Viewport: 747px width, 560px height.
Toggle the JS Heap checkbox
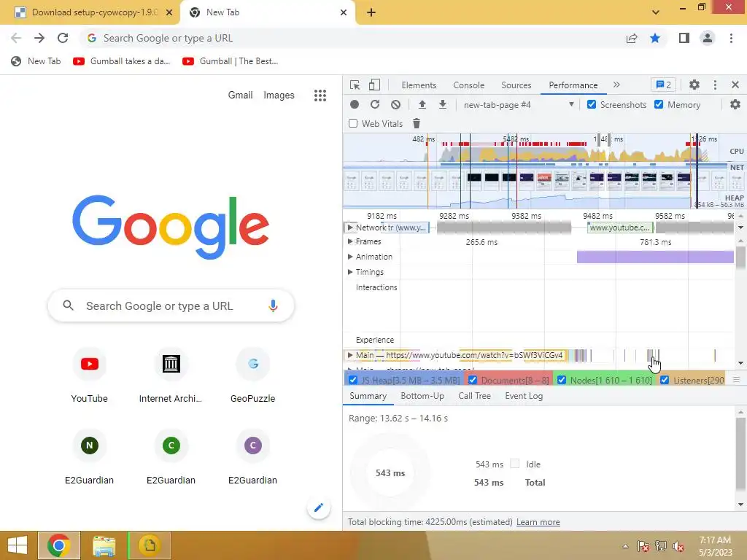point(353,379)
